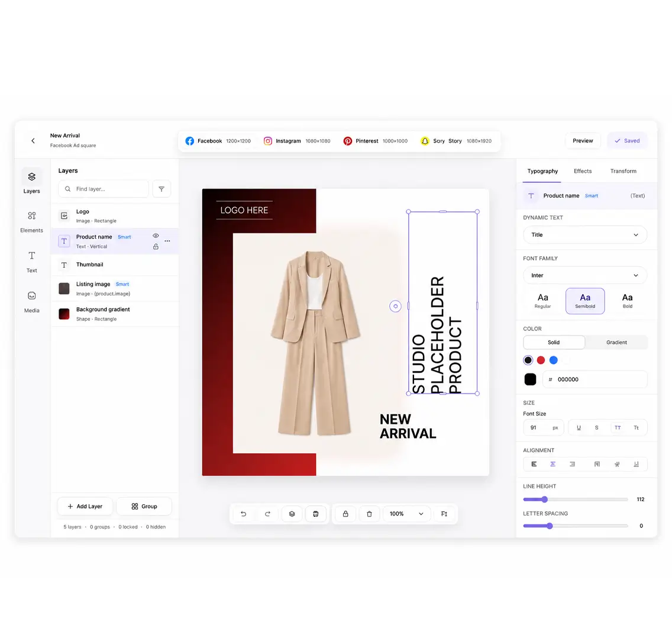Click the trash delete icon in bottom toolbar

coord(370,514)
